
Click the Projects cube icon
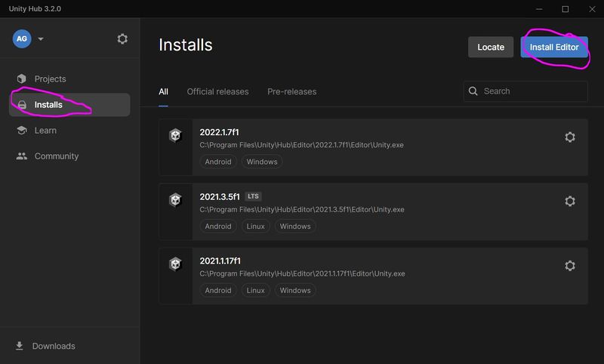pyautogui.click(x=22, y=79)
